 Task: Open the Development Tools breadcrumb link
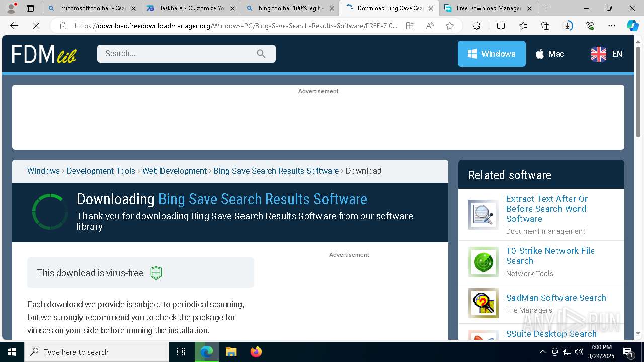(x=101, y=171)
